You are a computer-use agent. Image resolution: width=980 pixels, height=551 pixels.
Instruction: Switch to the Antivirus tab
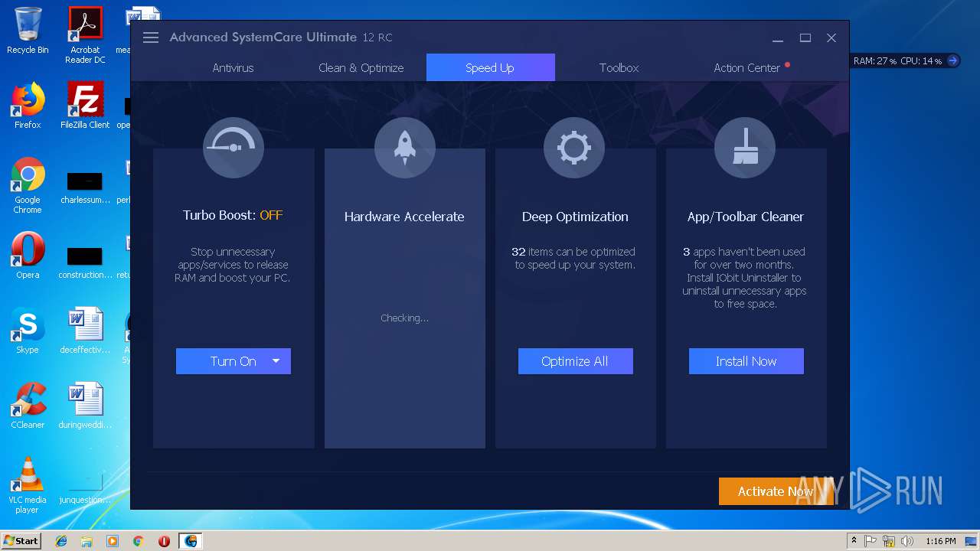[x=233, y=67]
